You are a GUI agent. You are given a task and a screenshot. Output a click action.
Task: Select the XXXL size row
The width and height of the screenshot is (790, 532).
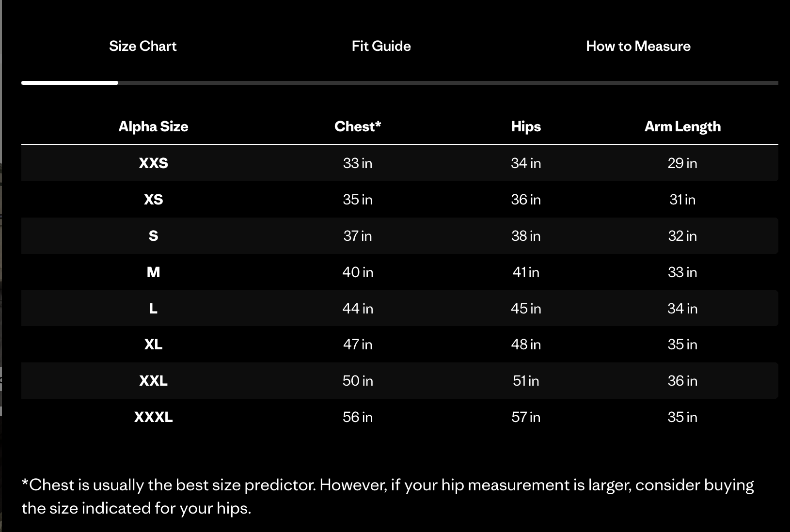(x=153, y=417)
